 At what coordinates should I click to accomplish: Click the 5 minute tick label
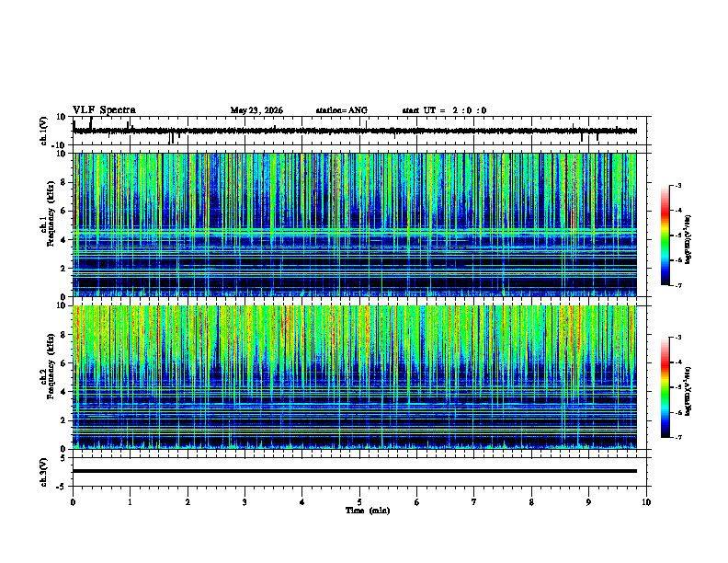pyautogui.click(x=359, y=502)
